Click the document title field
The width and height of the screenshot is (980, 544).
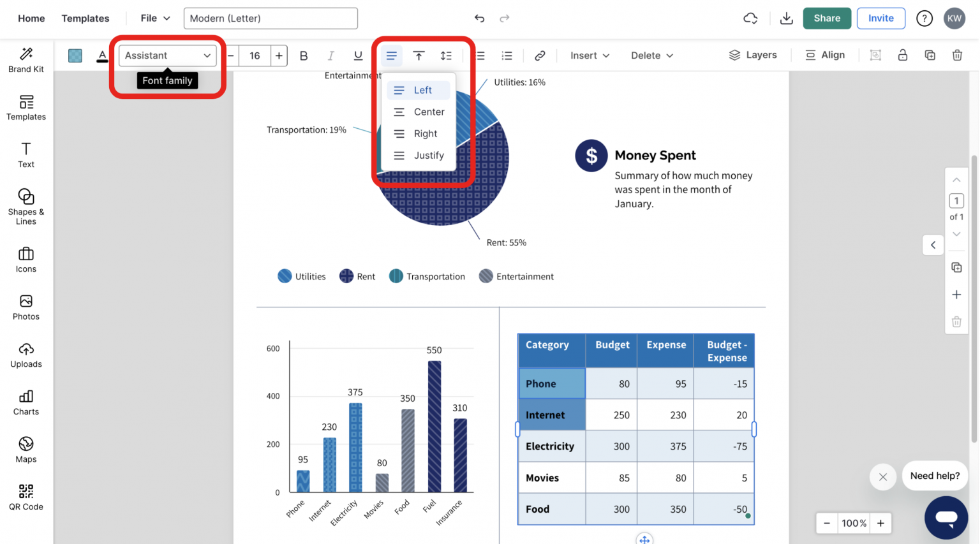pos(271,18)
